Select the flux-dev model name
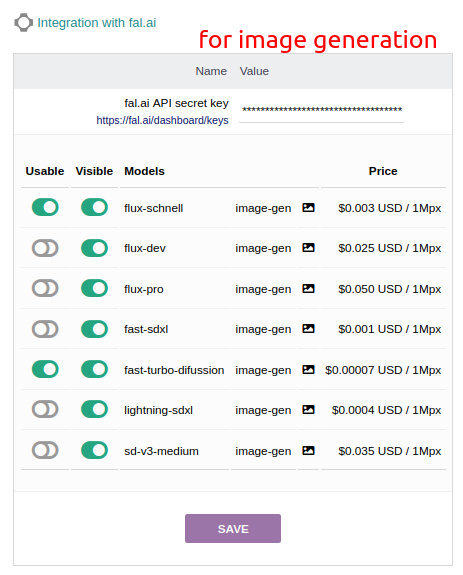The height and width of the screenshot is (575, 463). point(145,249)
